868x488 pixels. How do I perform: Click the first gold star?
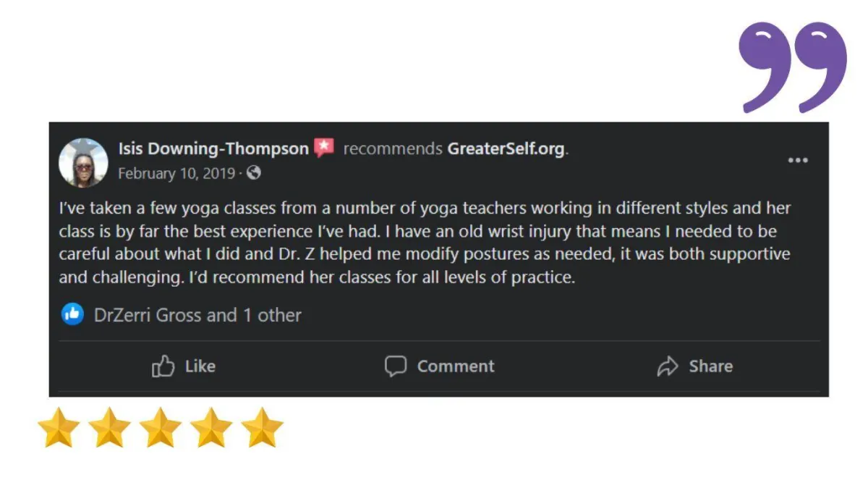pos(59,427)
